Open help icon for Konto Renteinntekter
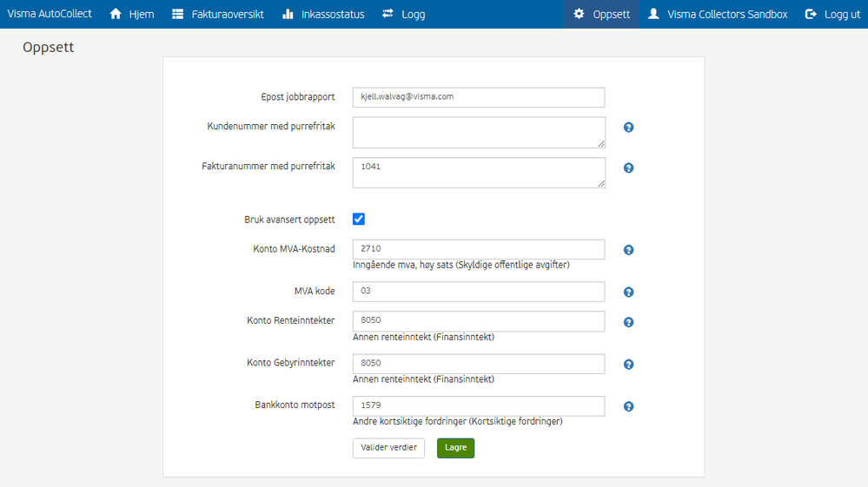 coord(628,322)
